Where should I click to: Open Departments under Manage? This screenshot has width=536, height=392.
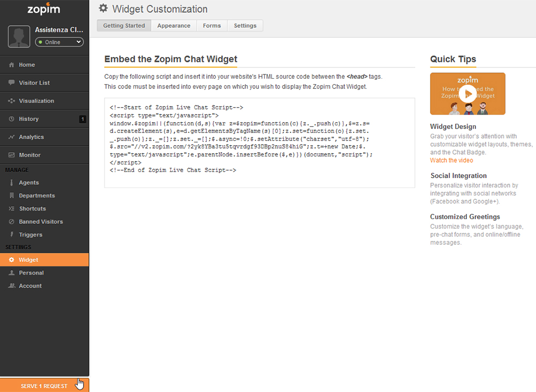(44, 195)
